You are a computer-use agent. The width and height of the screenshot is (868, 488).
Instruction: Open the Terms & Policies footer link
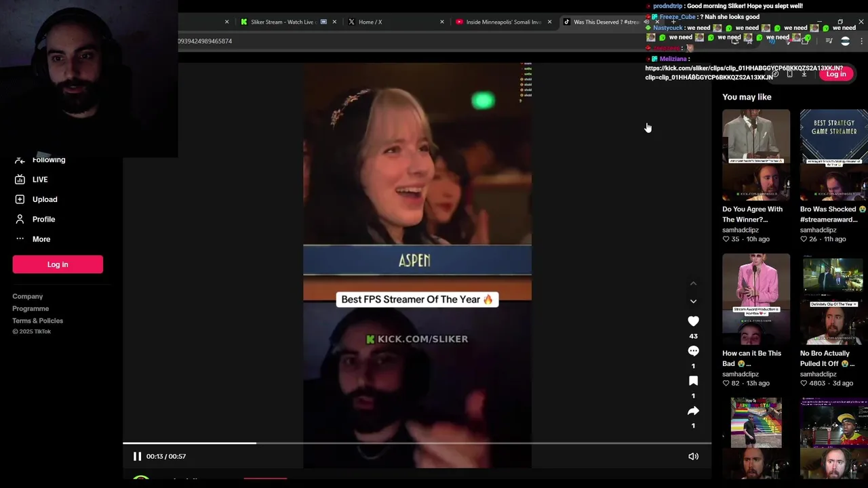click(37, 321)
